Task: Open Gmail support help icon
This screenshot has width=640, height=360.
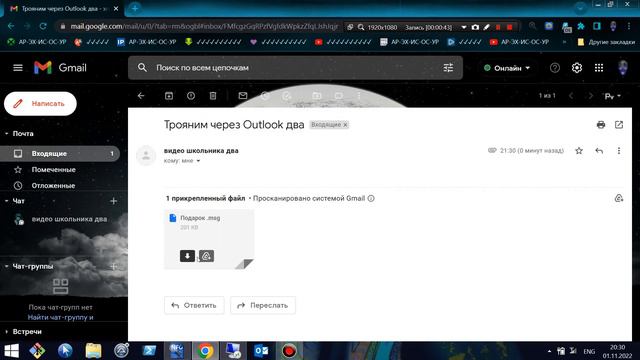Action: [x=555, y=68]
